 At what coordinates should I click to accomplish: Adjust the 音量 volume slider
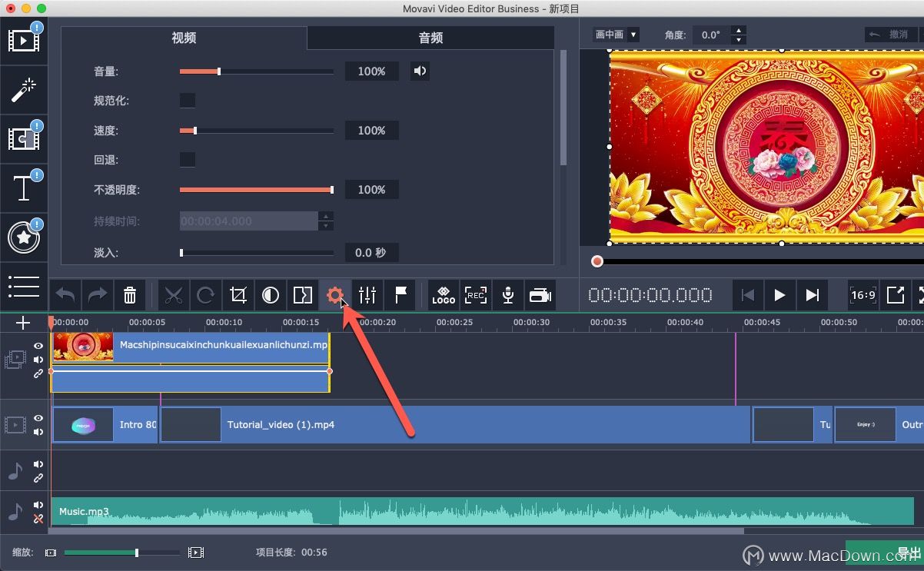(257, 71)
